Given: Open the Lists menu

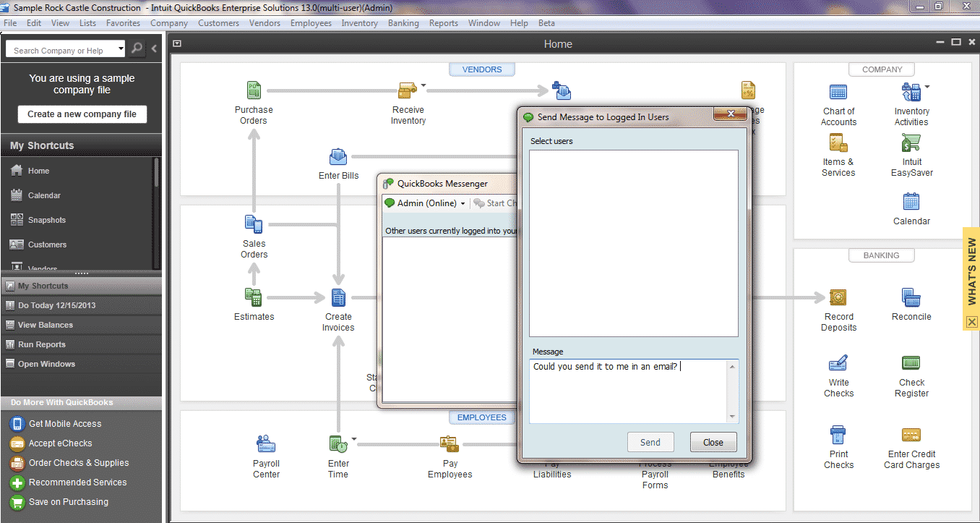Looking at the screenshot, I should click(87, 23).
